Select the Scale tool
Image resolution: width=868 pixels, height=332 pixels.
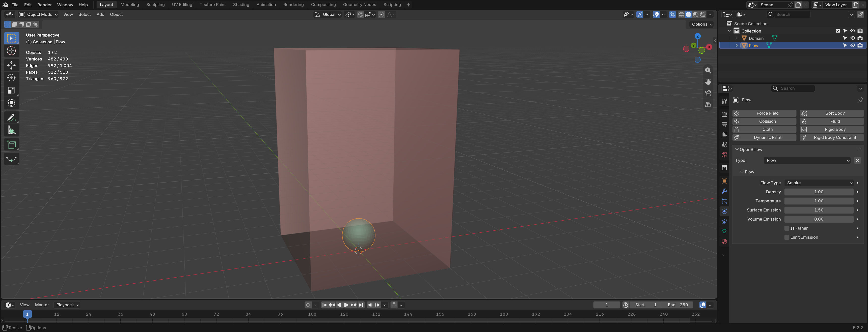click(11, 90)
